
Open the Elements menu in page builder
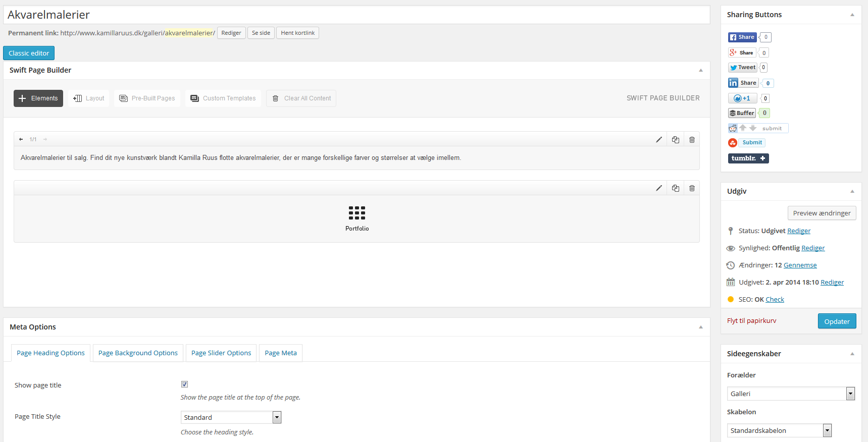click(x=38, y=98)
